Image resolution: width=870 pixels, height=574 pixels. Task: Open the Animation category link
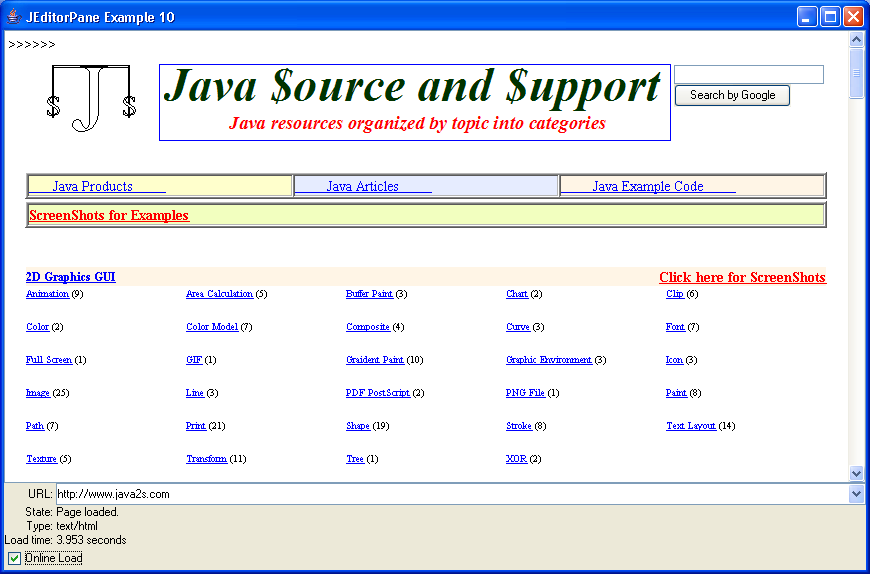[x=47, y=294]
